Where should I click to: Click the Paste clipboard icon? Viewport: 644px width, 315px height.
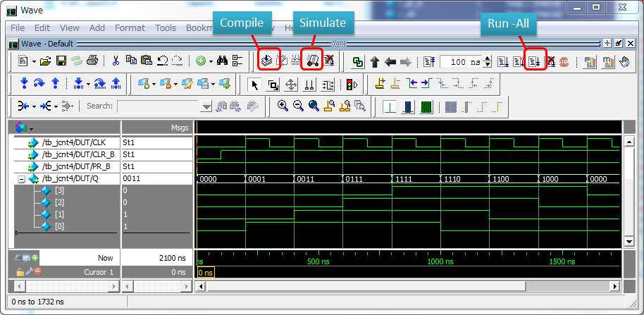tap(147, 61)
